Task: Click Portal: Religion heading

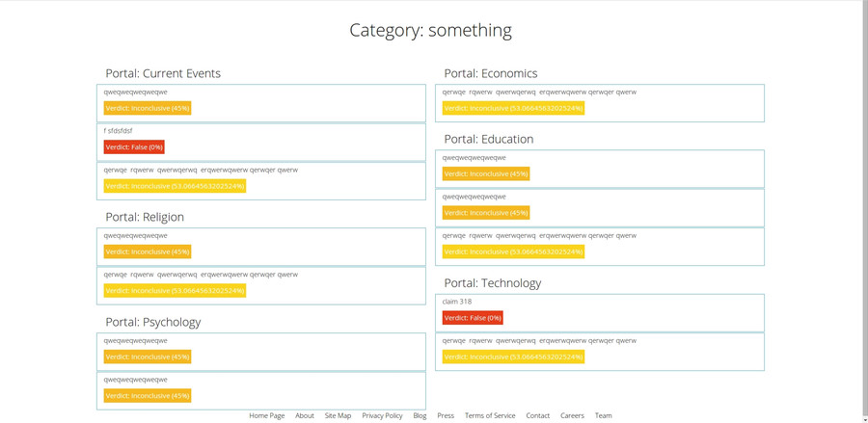Action: 145,217
